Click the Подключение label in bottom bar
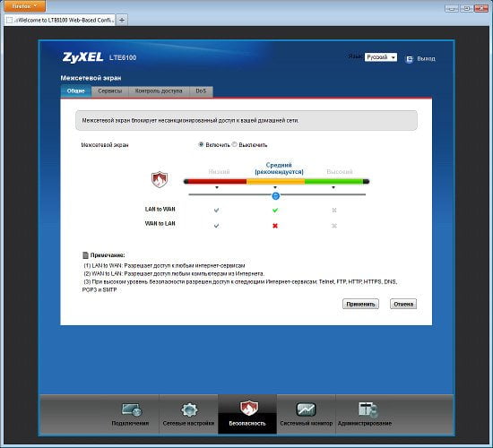493x448 pixels. click(130, 424)
